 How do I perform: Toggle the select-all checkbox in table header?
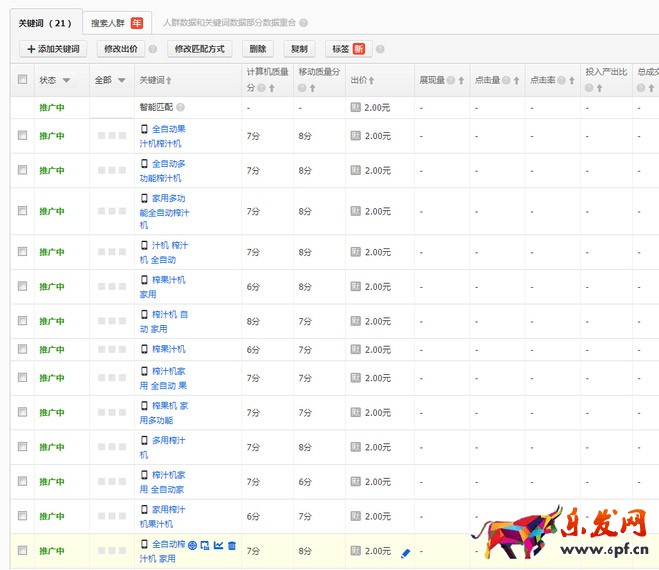pyautogui.click(x=23, y=80)
